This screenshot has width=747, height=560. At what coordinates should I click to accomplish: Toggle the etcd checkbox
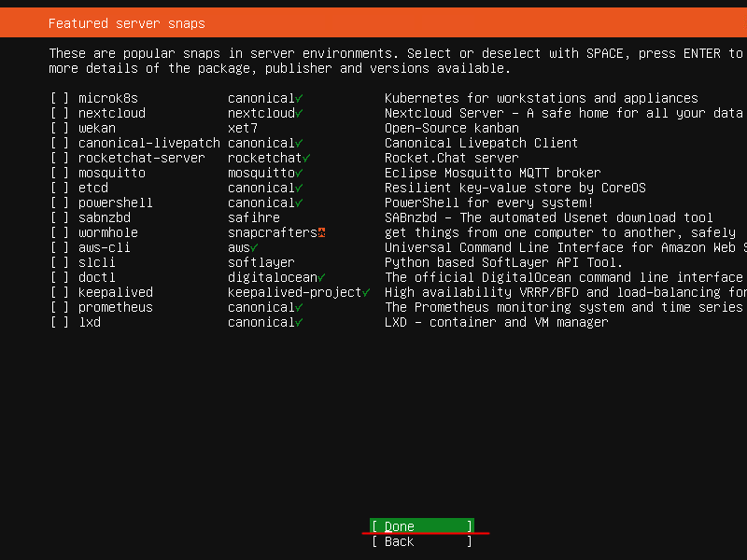click(x=60, y=188)
